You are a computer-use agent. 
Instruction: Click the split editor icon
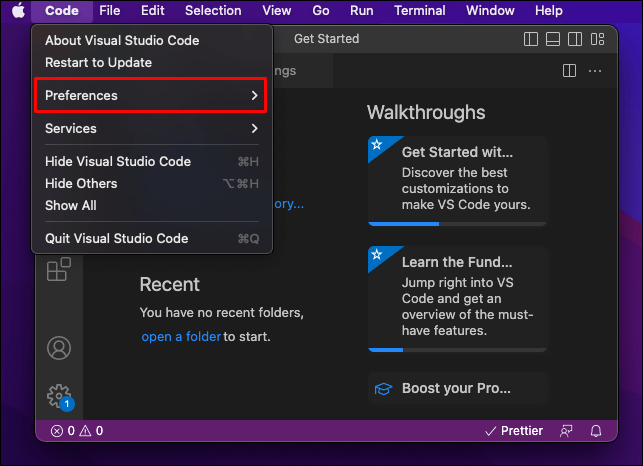click(569, 71)
